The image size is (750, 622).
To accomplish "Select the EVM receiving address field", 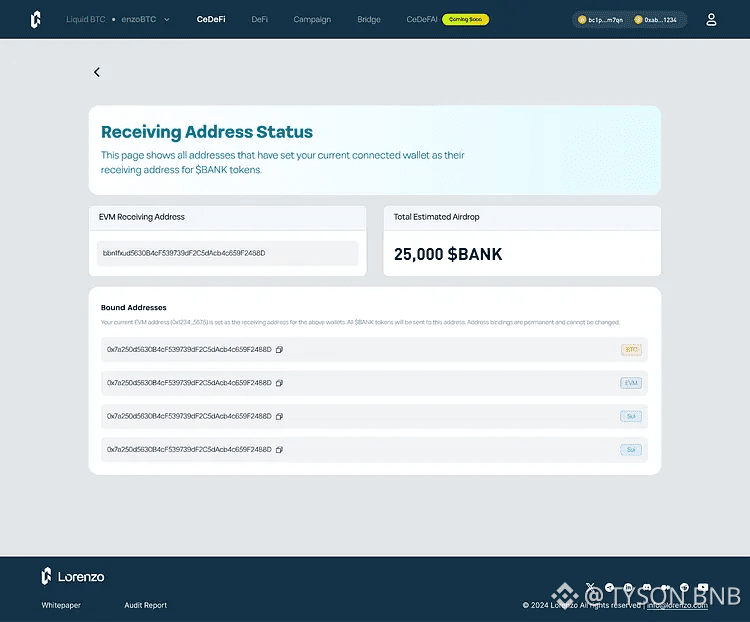I will coord(228,253).
